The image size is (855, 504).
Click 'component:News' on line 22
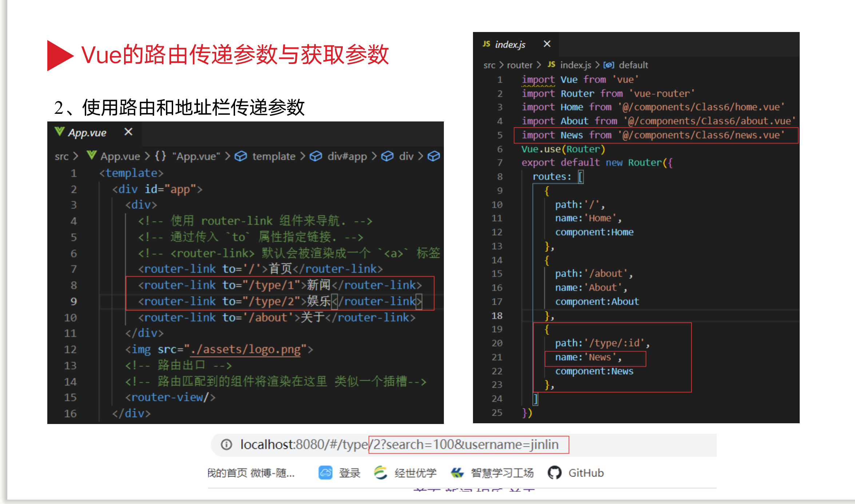(x=594, y=371)
